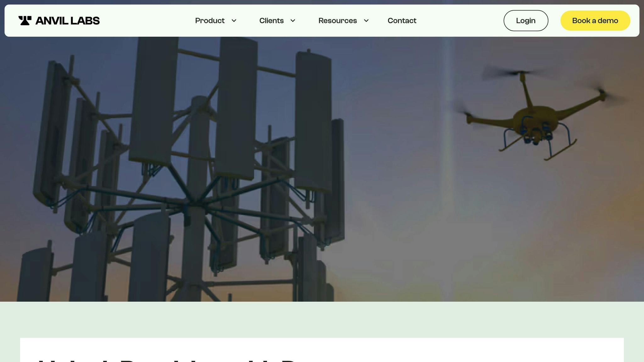Open the Clients menu
Viewport: 644px width, 362px height.
[x=271, y=21]
